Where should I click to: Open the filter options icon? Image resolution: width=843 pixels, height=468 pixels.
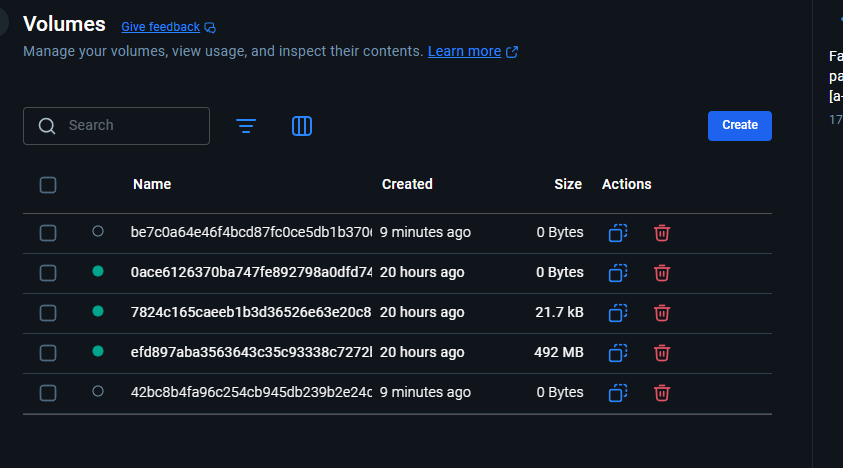(x=246, y=126)
